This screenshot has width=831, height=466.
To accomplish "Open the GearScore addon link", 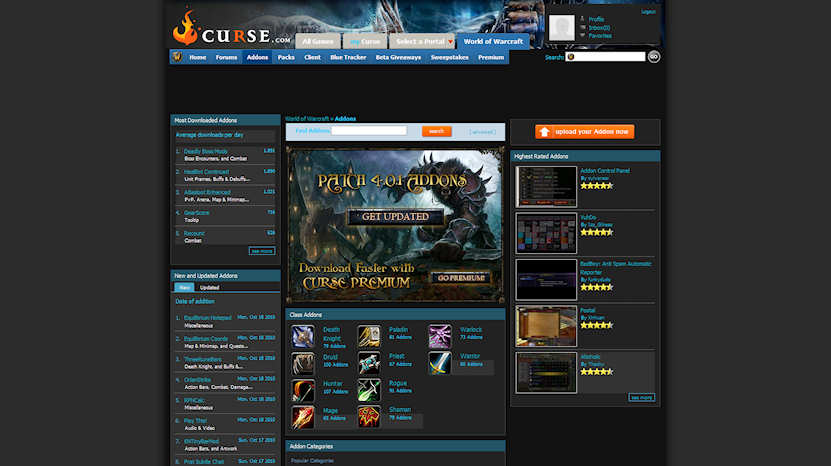I will 197,213.
